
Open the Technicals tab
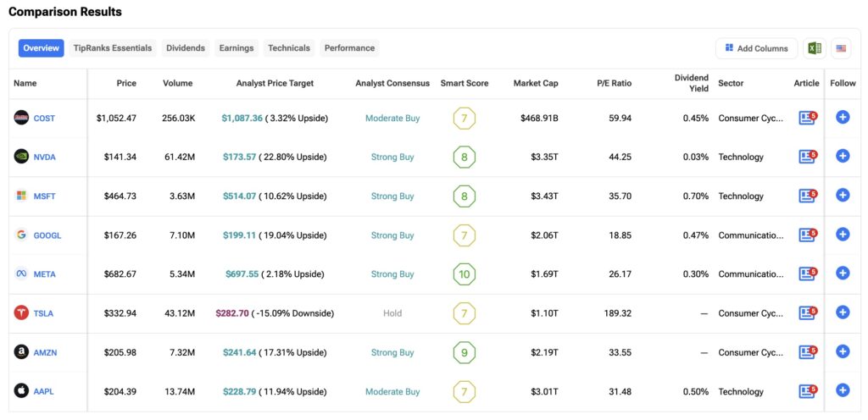pyautogui.click(x=289, y=48)
